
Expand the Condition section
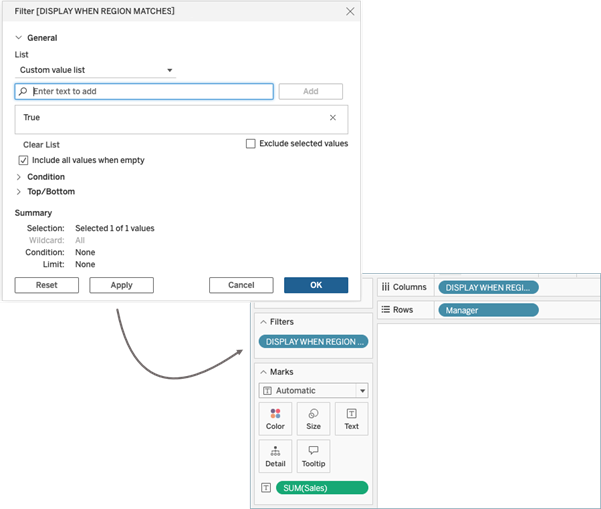pyautogui.click(x=19, y=177)
